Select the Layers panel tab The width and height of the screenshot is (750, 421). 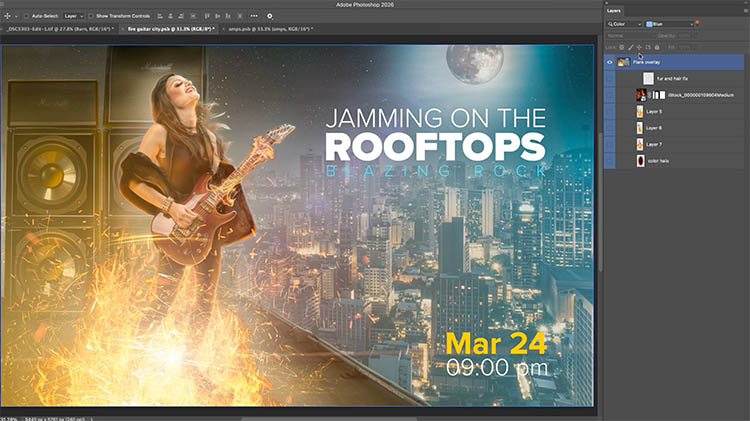tap(614, 11)
